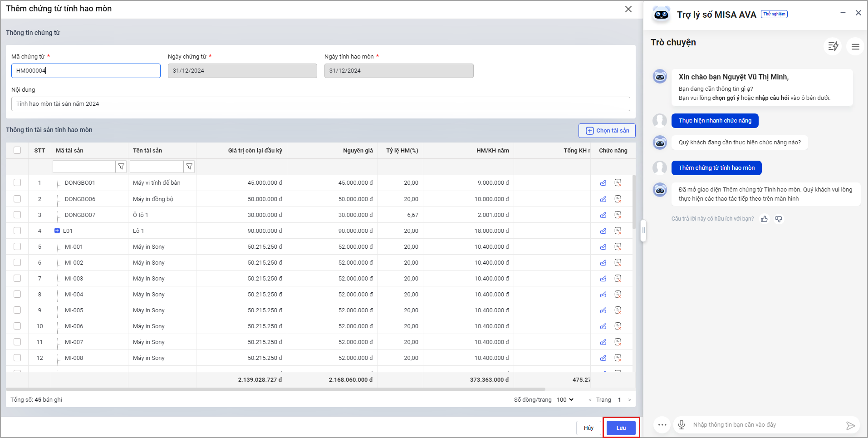
Task: Click the send message arrow icon
Action: [x=850, y=425]
